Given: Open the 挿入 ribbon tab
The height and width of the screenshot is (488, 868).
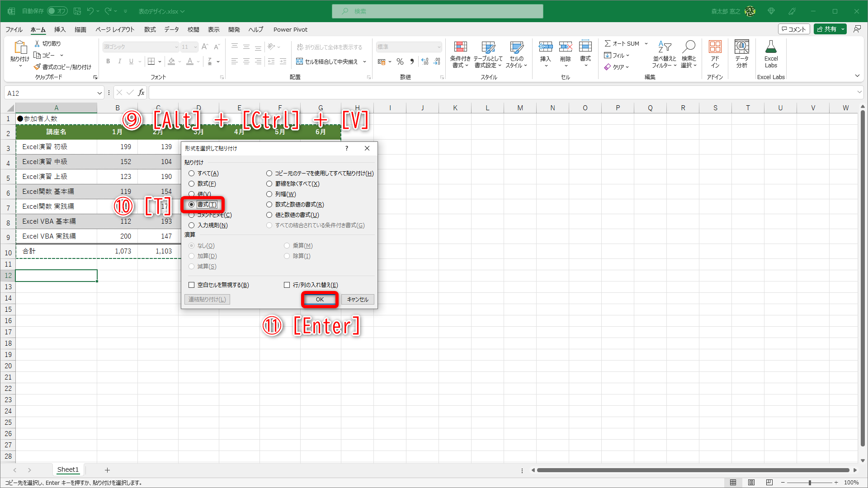Looking at the screenshot, I should [x=60, y=30].
